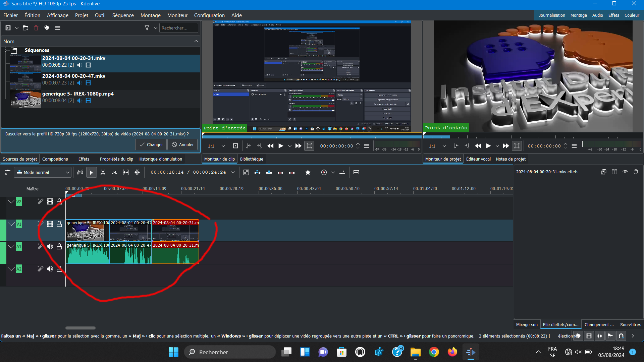Viewport: 644px width, 362px height.
Task: Toggle the V1 target track label
Action: pyautogui.click(x=19, y=224)
